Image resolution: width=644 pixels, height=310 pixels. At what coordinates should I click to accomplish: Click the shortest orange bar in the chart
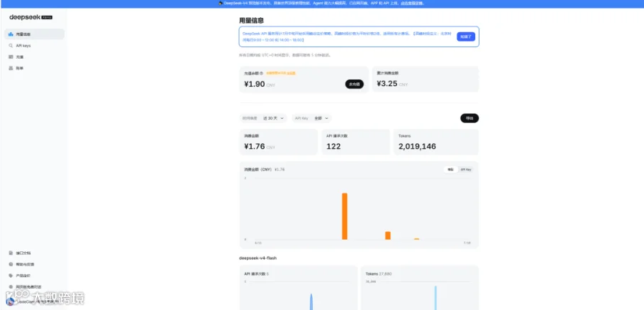[416, 239]
